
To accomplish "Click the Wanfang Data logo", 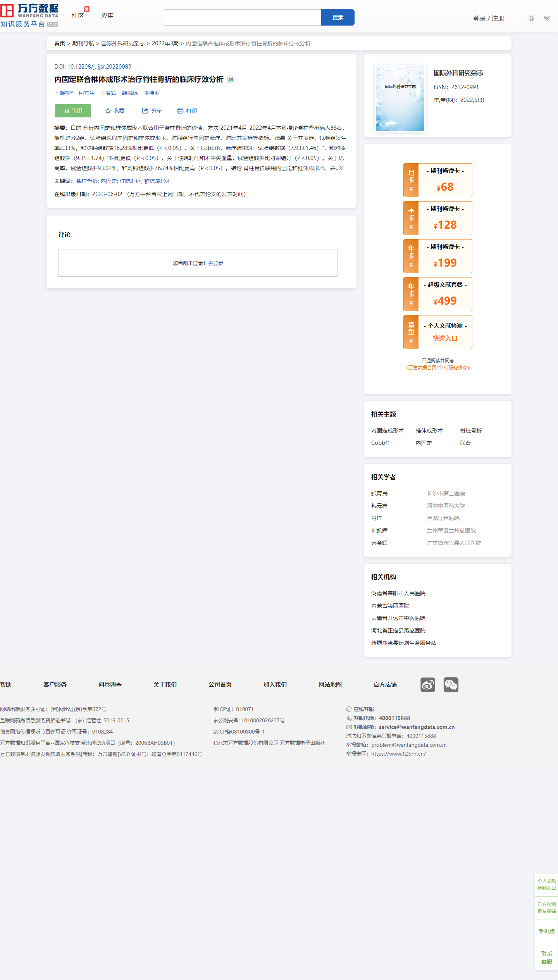I will tap(29, 16).
